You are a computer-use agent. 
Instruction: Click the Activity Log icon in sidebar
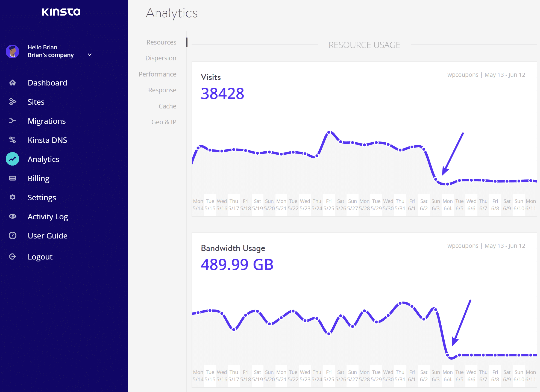(x=13, y=216)
